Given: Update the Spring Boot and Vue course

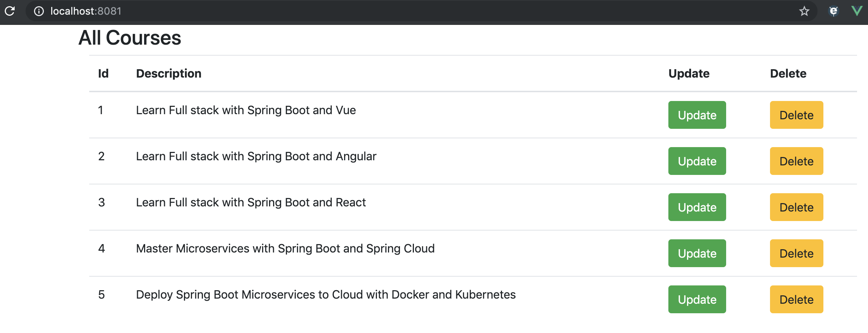Looking at the screenshot, I should [x=697, y=115].
